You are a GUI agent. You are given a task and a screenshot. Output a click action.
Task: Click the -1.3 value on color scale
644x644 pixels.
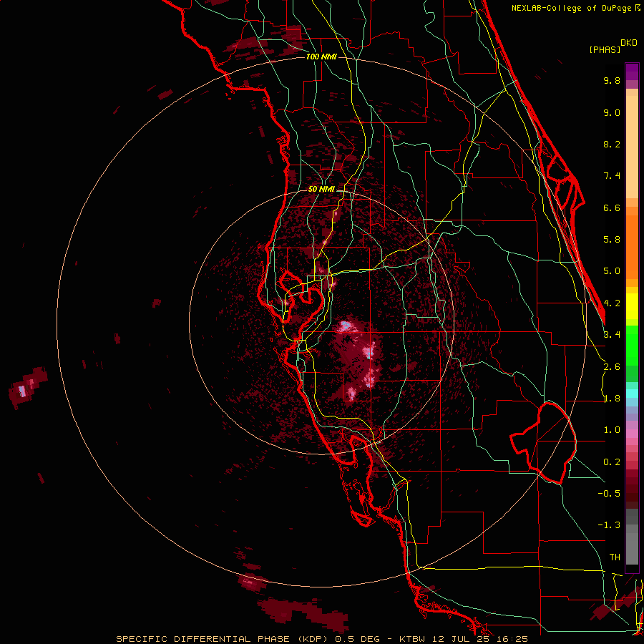(609, 525)
